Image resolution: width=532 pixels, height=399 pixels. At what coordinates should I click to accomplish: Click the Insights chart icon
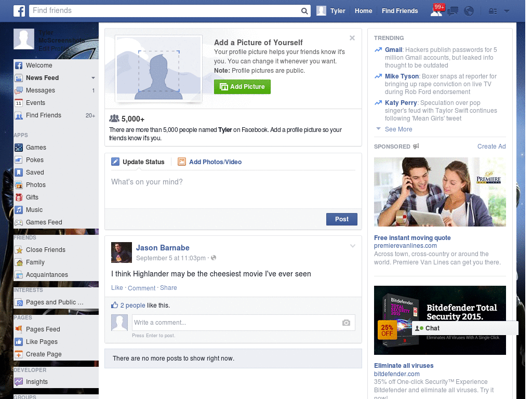[x=19, y=382]
